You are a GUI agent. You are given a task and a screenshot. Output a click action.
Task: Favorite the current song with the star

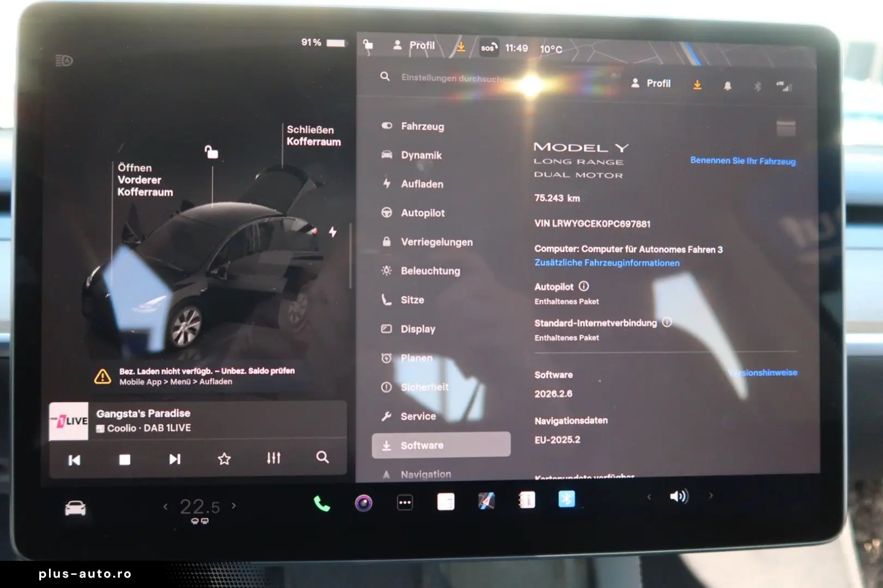224,458
